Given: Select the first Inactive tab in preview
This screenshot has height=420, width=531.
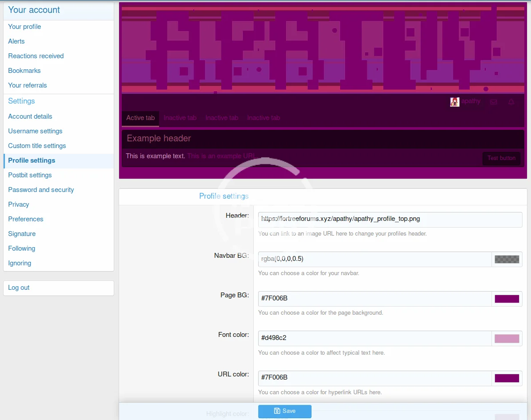Looking at the screenshot, I should [180, 118].
